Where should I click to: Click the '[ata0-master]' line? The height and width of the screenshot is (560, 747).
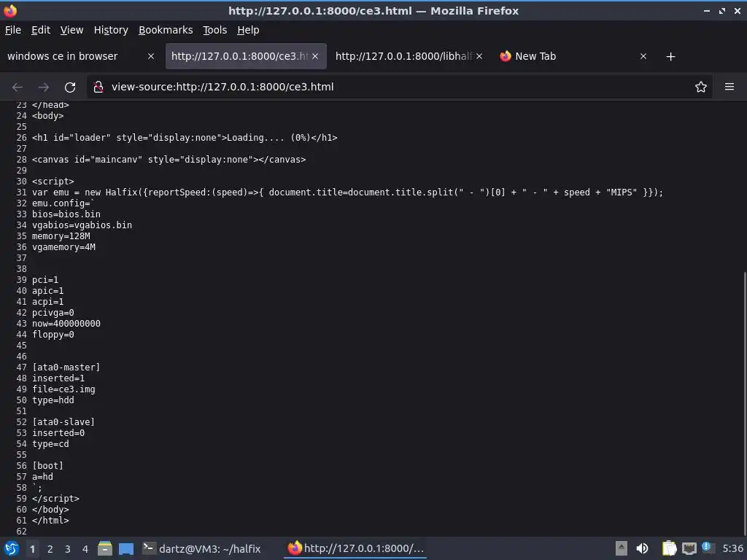(x=66, y=367)
